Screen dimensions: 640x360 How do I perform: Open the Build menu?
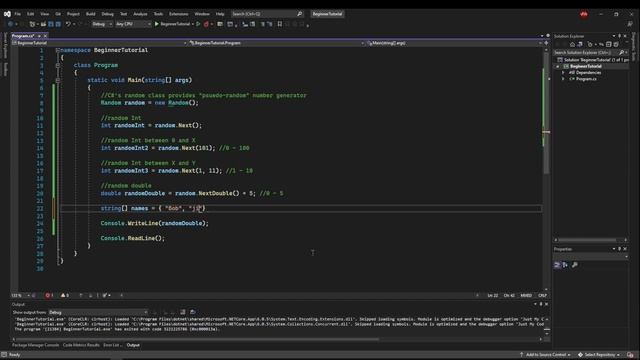pyautogui.click(x=91, y=14)
